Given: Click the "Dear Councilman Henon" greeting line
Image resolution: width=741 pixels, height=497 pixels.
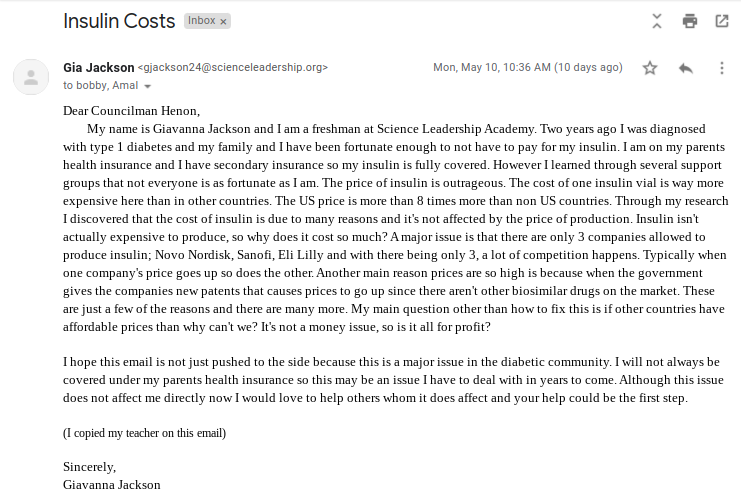Looking at the screenshot, I should (x=131, y=111).
